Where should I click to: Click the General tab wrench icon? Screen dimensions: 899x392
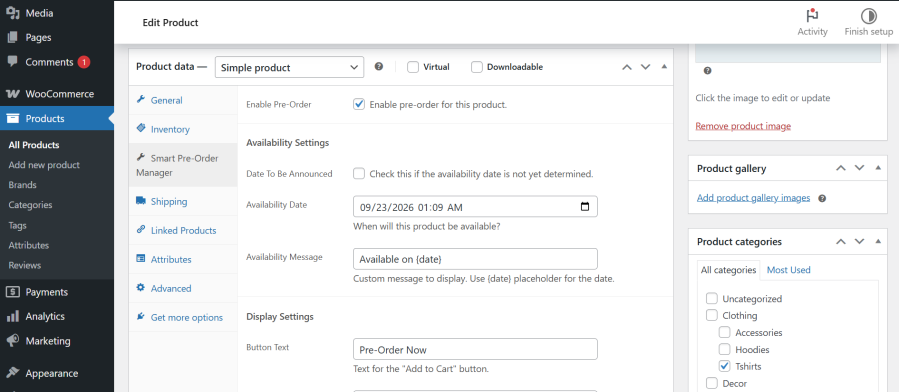pos(140,100)
